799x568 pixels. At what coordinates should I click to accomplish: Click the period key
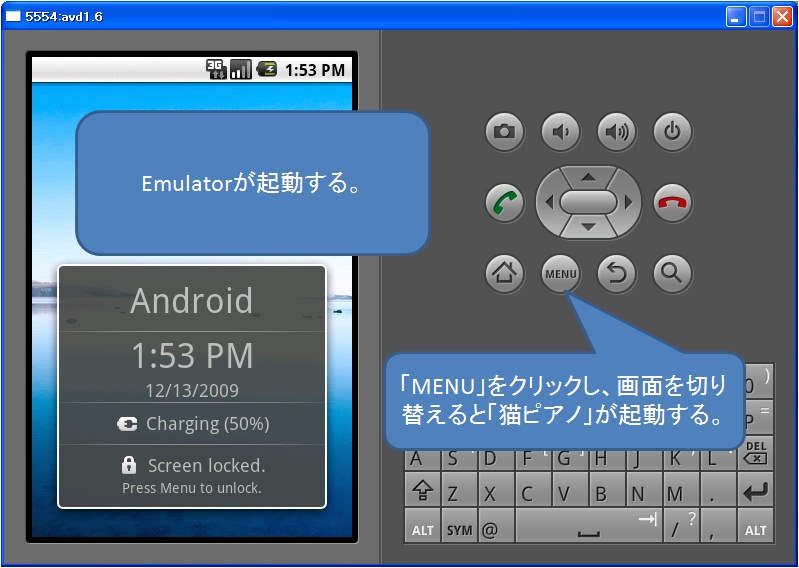(718, 490)
